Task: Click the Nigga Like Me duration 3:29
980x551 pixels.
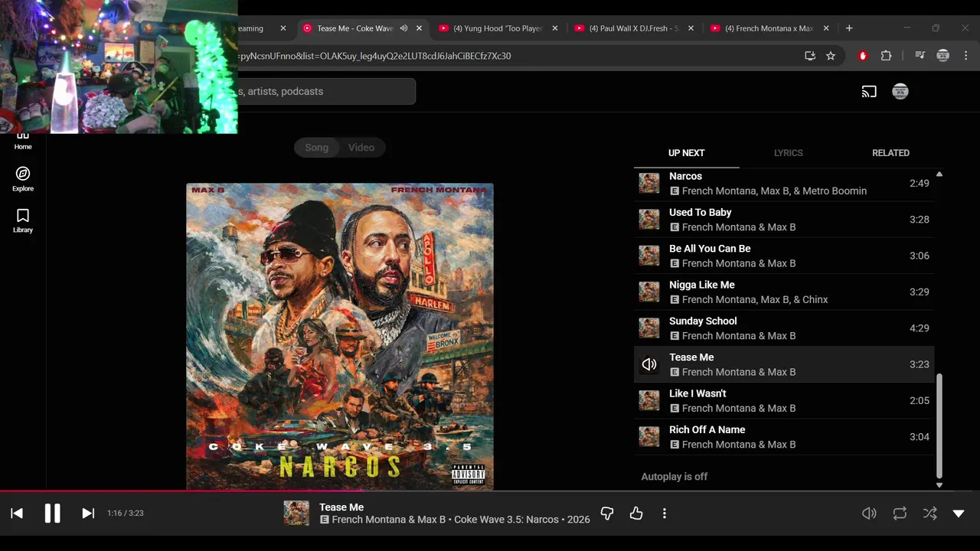Action: click(x=920, y=292)
